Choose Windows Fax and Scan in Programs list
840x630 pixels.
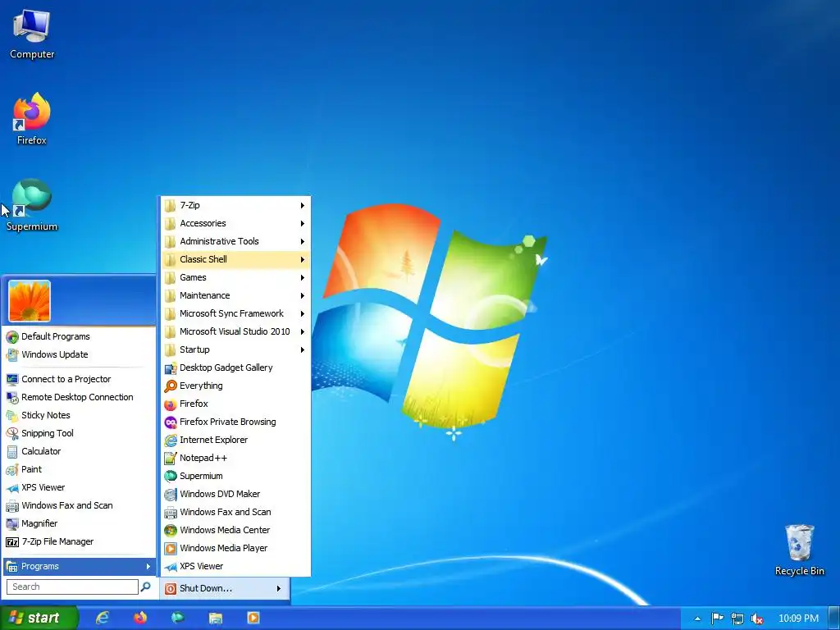pos(235,512)
